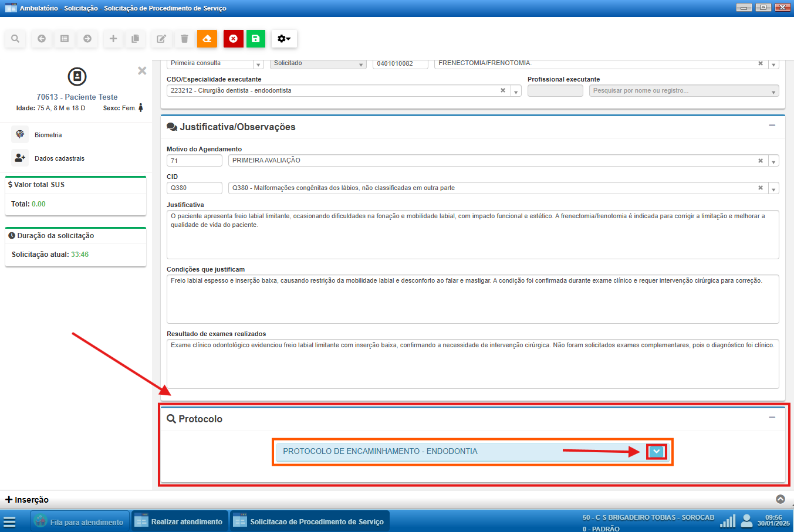Close the patient side panel
794x532 pixels.
tap(142, 71)
